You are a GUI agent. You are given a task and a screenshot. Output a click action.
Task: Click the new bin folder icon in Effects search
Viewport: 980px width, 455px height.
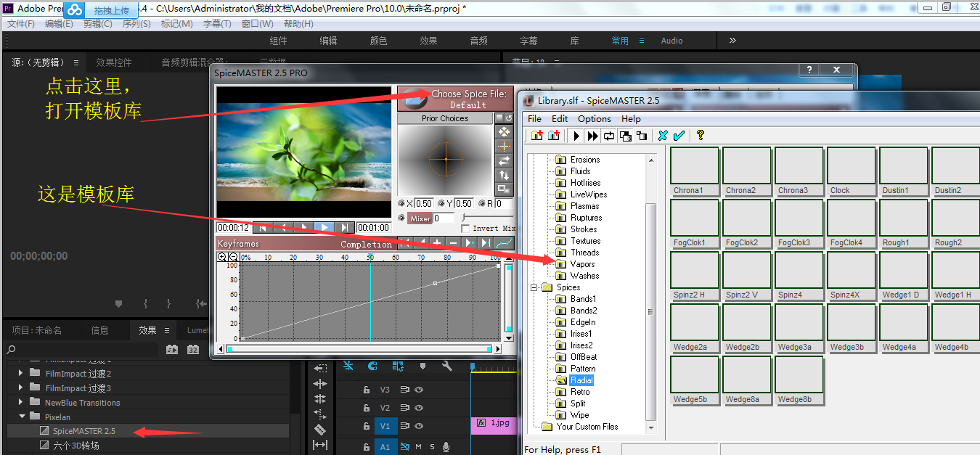(x=172, y=349)
